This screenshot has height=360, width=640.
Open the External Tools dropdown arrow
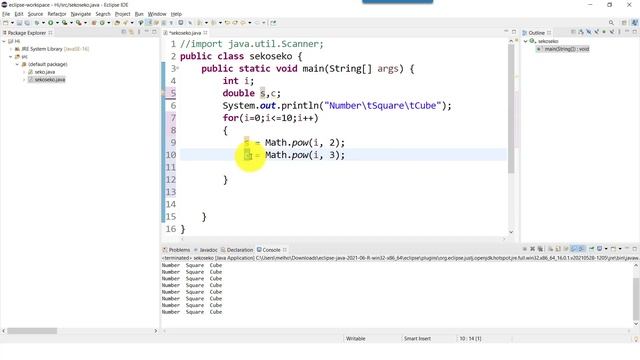click(x=85, y=23)
